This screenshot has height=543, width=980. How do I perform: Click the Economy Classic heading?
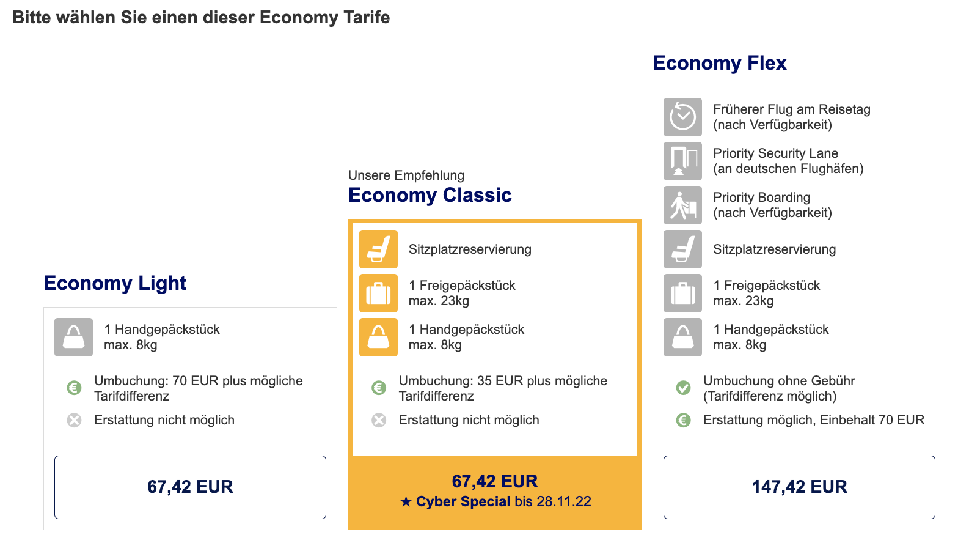pyautogui.click(x=430, y=195)
